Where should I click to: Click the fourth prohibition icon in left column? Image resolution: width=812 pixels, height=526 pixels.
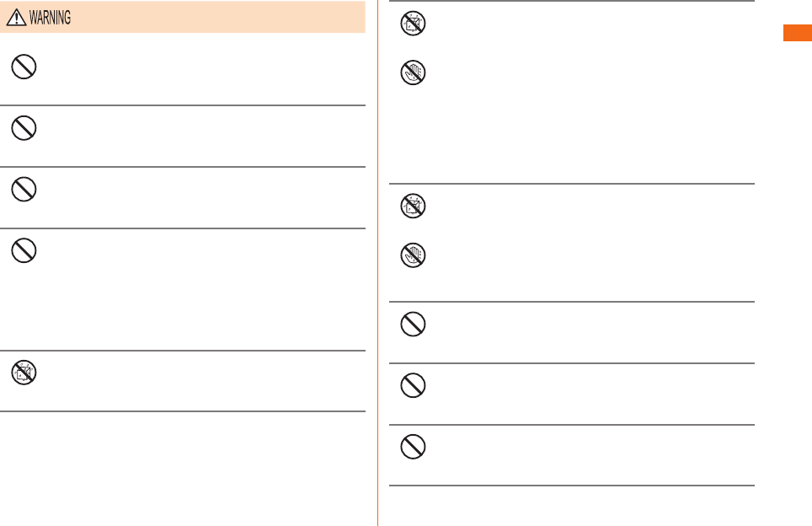(x=24, y=250)
